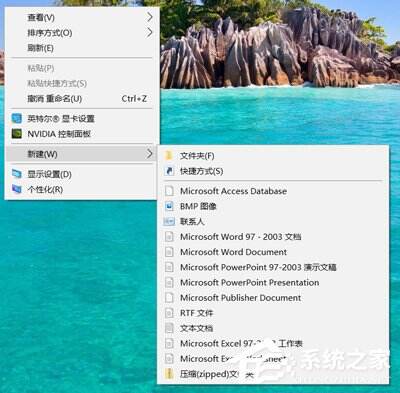Click the PowerPoint Presentation file icon
The width and height of the screenshot is (400, 393).
[169, 282]
